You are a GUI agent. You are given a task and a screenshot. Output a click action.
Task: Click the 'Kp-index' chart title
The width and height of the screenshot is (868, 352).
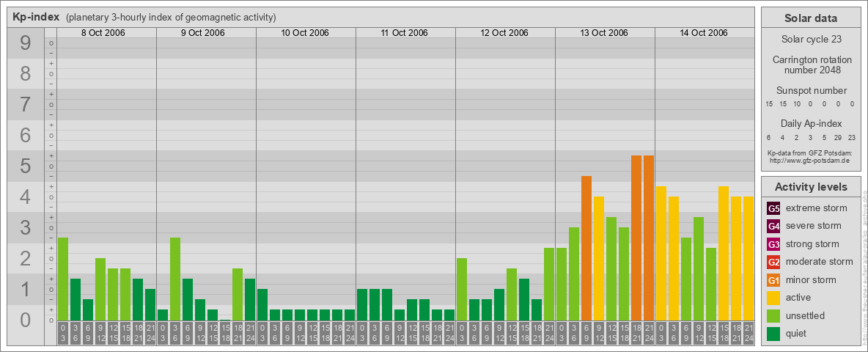point(36,17)
